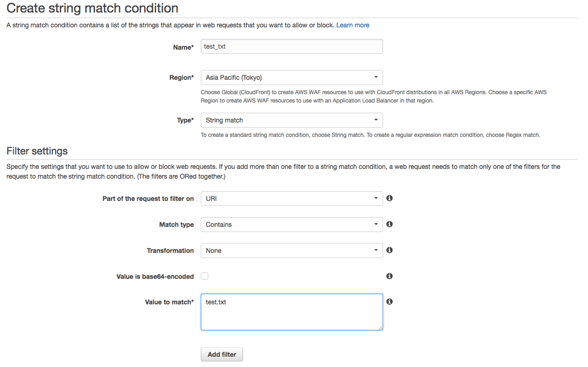Click the Name field containing test_txt
Screen dimensions: 588x367
(292, 46)
